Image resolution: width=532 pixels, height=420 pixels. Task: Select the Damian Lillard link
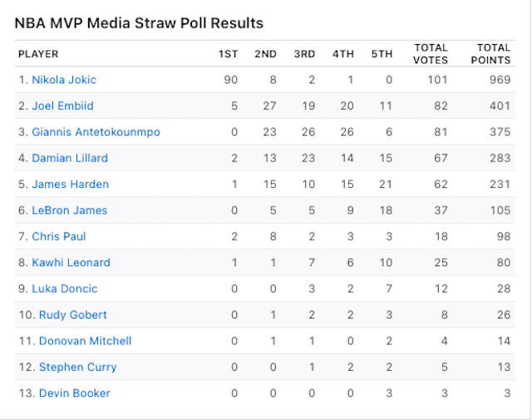pos(70,158)
